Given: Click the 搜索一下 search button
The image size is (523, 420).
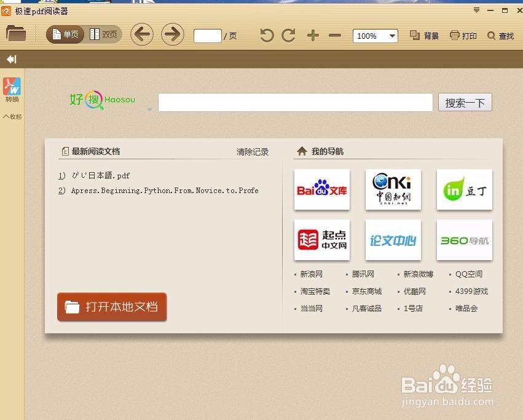Looking at the screenshot, I should (465, 102).
